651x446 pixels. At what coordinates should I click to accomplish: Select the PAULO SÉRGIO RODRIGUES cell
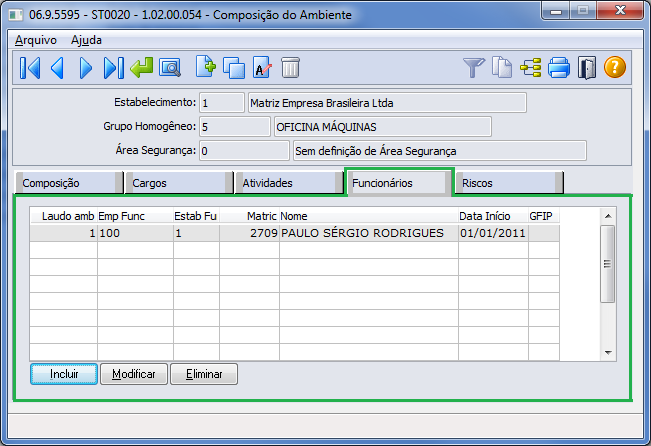tap(369, 233)
